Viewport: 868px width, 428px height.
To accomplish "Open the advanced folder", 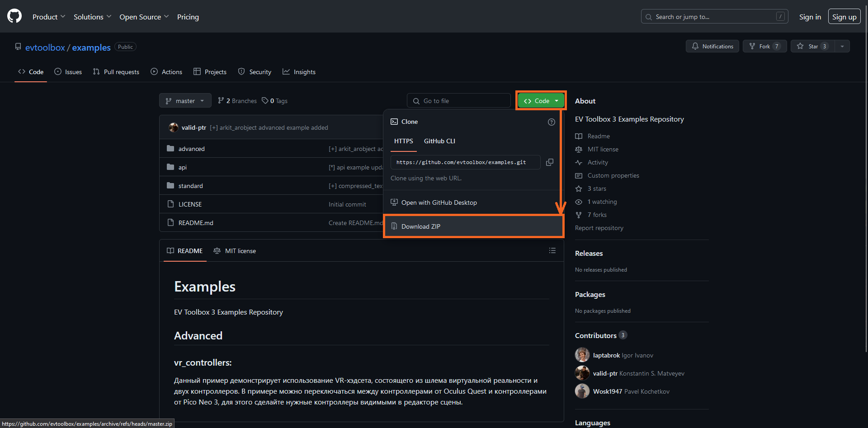I will (x=191, y=149).
